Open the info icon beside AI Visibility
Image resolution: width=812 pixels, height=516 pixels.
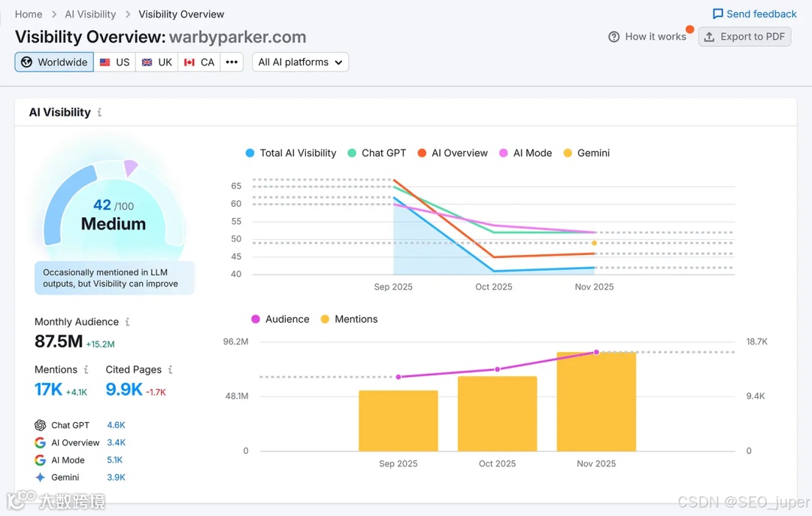point(99,112)
